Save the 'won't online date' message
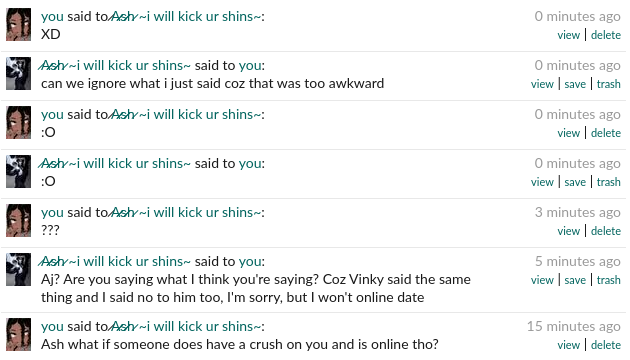 tap(575, 280)
